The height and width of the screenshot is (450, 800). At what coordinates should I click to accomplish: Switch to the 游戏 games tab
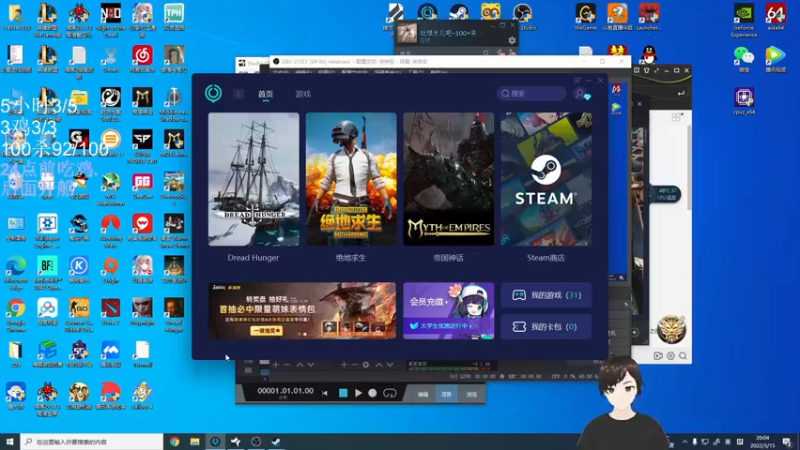(303, 94)
